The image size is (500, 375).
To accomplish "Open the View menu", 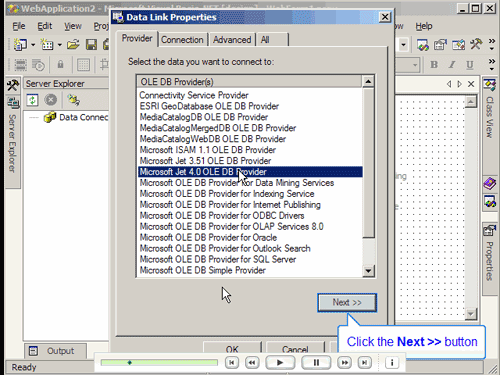I will (x=73, y=26).
